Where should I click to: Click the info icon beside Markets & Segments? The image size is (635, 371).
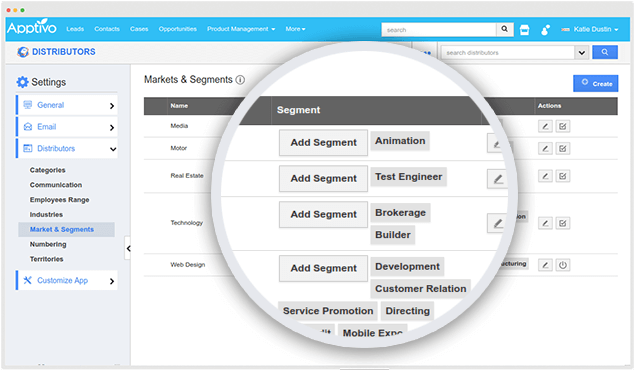240,80
